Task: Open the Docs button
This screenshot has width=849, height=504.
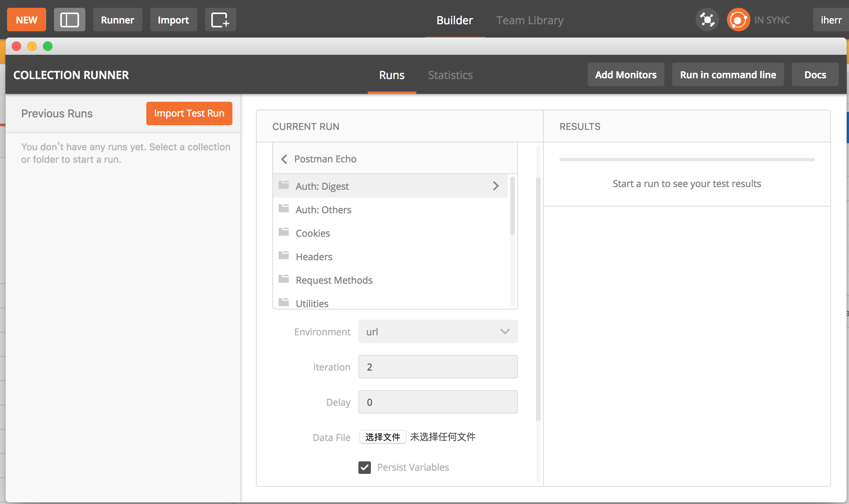Action: click(815, 74)
